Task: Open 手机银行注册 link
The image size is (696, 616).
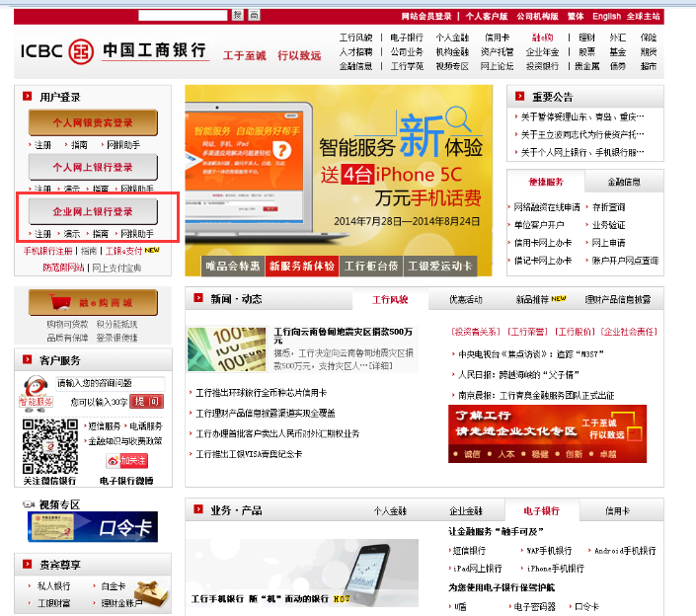Action: tap(48, 251)
